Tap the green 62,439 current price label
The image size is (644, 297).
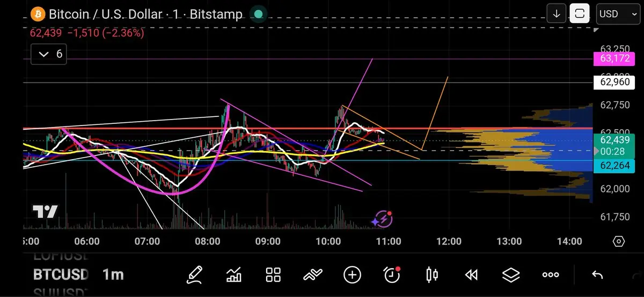pos(614,145)
